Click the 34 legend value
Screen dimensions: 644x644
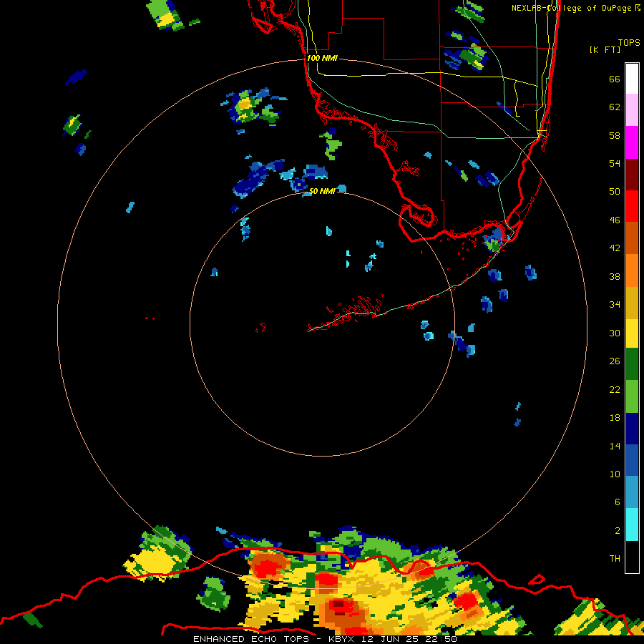click(615, 304)
